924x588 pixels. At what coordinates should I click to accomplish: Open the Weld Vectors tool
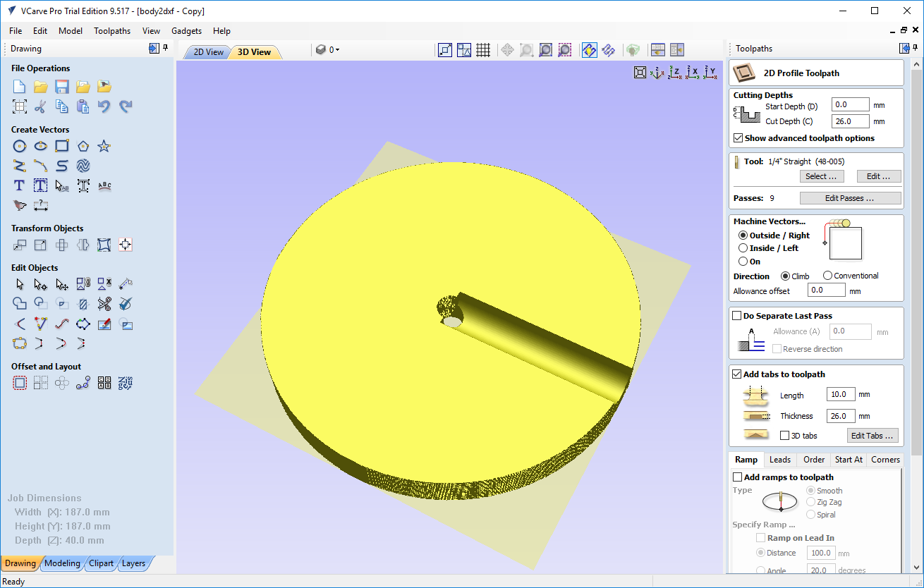tap(20, 304)
